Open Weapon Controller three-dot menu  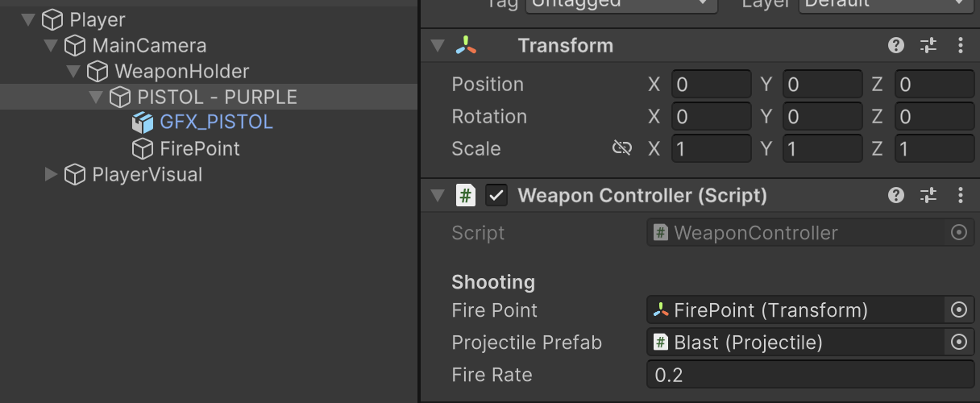click(960, 195)
